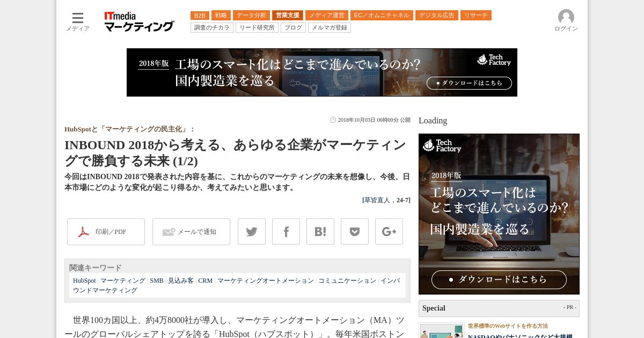
Task: Open the データ分析 category tab
Action: 251,16
